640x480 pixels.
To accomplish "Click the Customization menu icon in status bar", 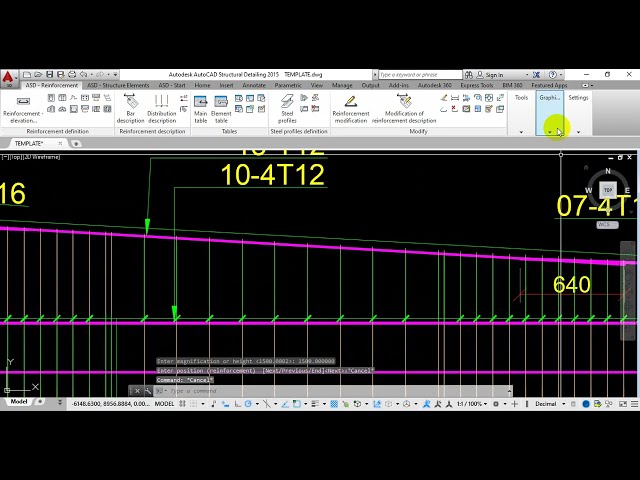I will [x=635, y=404].
